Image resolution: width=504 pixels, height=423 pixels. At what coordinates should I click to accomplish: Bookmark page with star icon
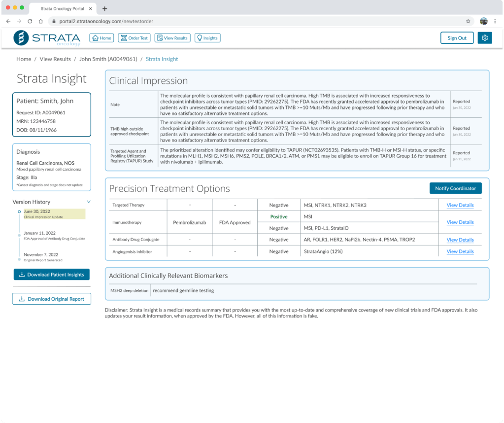(x=468, y=22)
